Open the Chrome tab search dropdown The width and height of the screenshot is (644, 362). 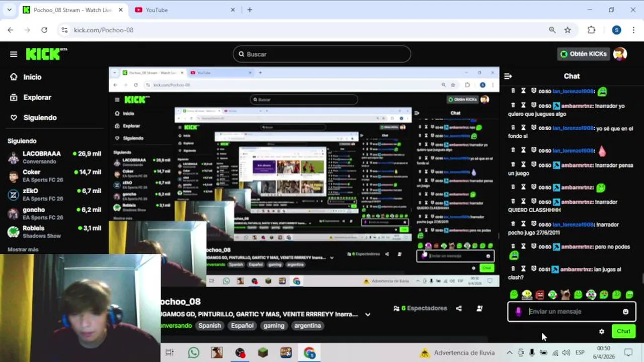click(9, 10)
